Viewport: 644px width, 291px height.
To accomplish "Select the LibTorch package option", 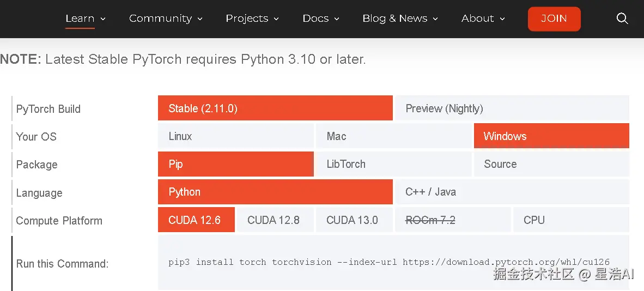I will click(x=393, y=164).
